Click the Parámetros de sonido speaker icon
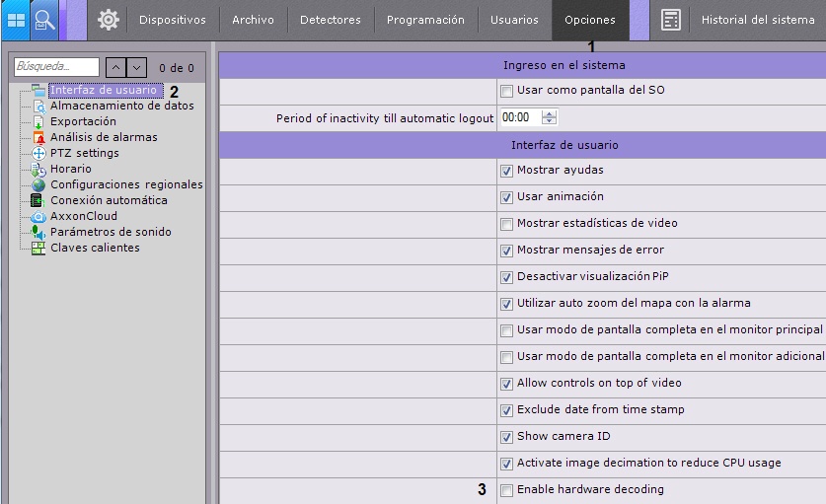The height and width of the screenshot is (504, 826). coord(39,232)
